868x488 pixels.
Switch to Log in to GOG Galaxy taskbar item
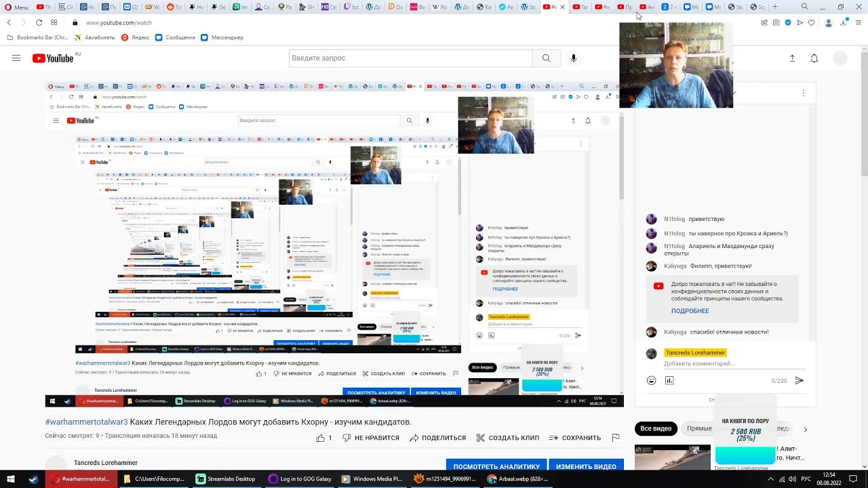pos(299,479)
